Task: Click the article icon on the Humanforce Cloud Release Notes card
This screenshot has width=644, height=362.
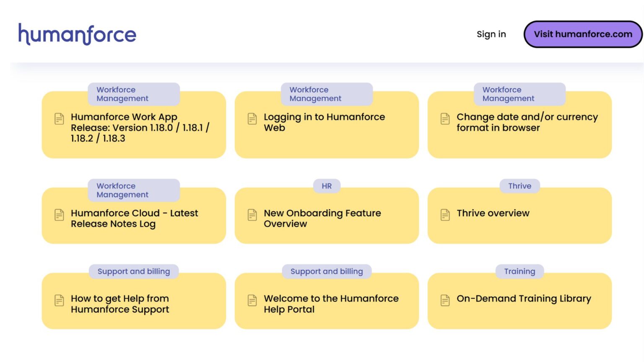Action: (59, 215)
